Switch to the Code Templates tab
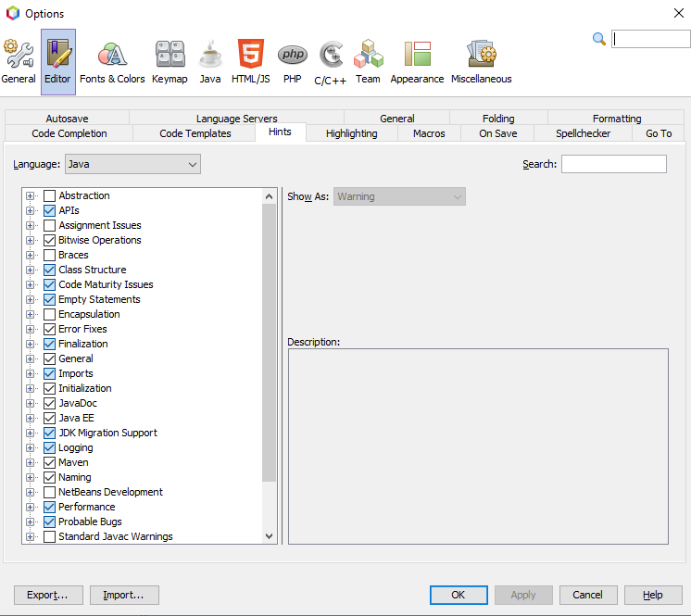 [x=194, y=133]
